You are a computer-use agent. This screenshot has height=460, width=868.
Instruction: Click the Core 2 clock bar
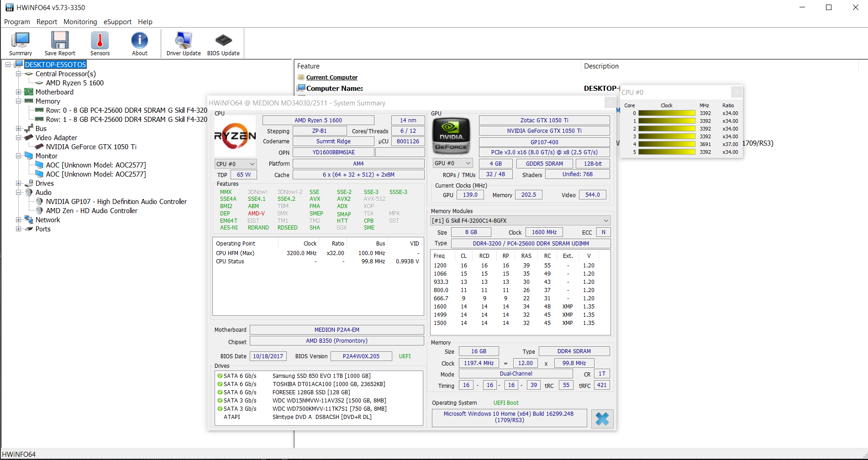(667, 129)
